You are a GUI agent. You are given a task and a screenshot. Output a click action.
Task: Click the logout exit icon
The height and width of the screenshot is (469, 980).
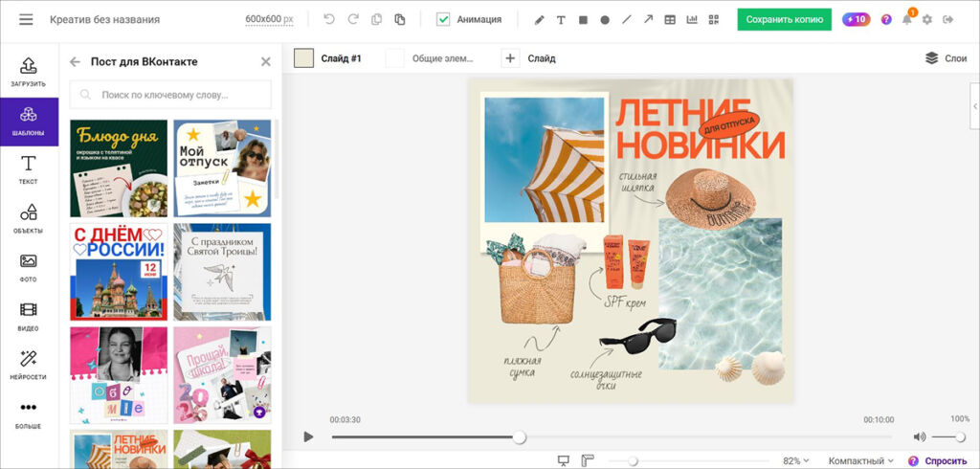(948, 19)
